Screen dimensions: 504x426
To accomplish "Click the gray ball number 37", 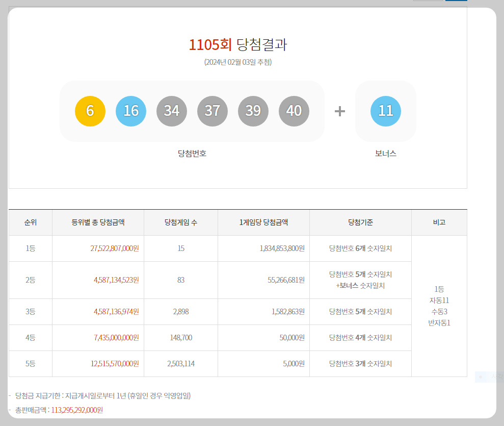I will [213, 111].
